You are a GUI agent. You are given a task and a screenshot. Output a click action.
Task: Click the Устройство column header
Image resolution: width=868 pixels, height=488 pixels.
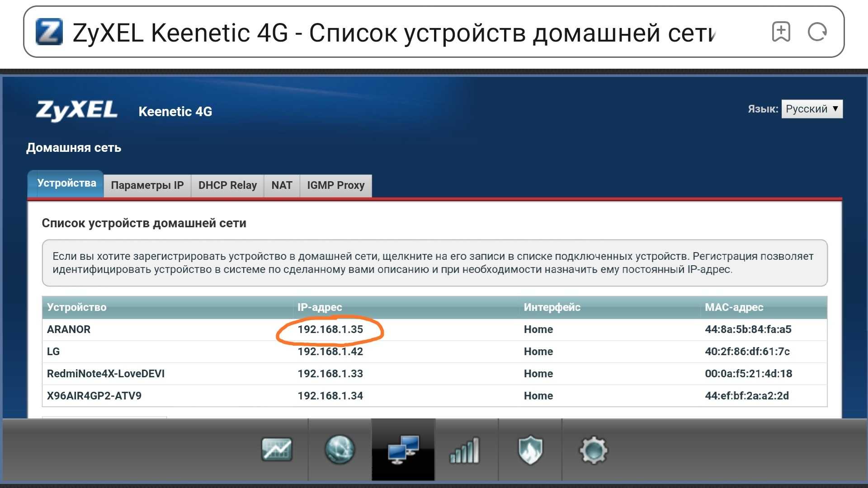pos(77,307)
